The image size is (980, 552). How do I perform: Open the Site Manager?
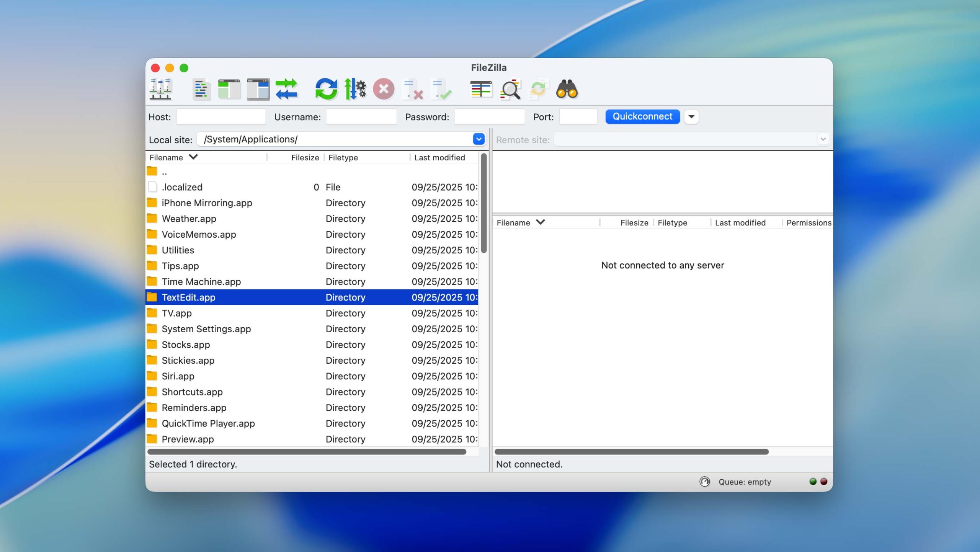tap(161, 89)
